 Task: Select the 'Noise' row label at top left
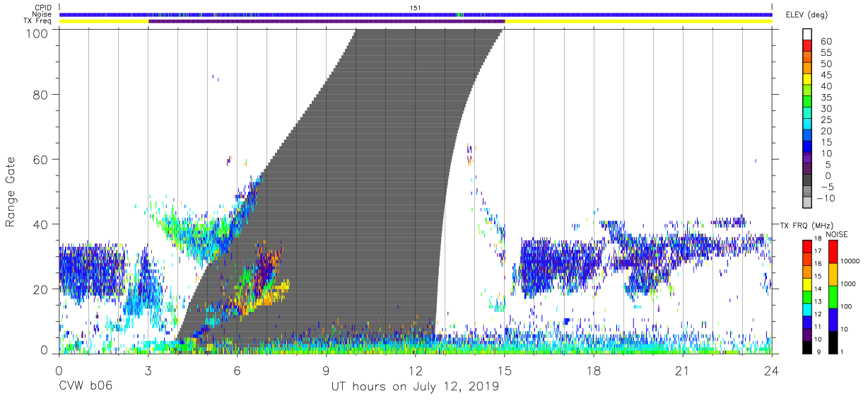[42, 14]
